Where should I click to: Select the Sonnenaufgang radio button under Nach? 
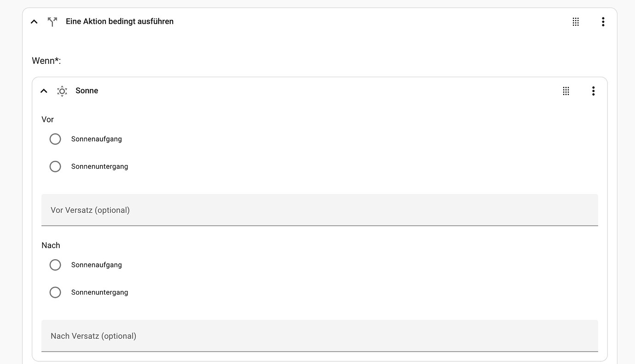tap(55, 265)
